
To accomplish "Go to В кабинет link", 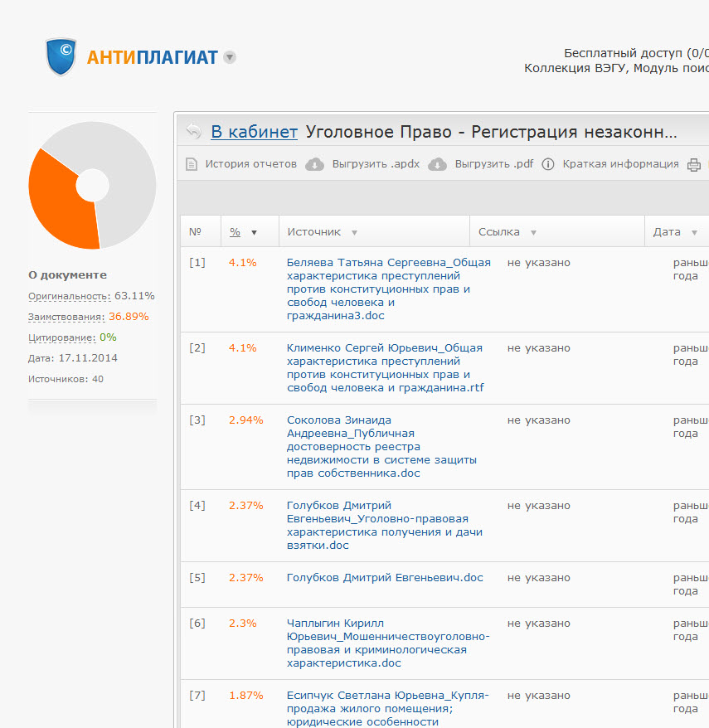I will (254, 132).
